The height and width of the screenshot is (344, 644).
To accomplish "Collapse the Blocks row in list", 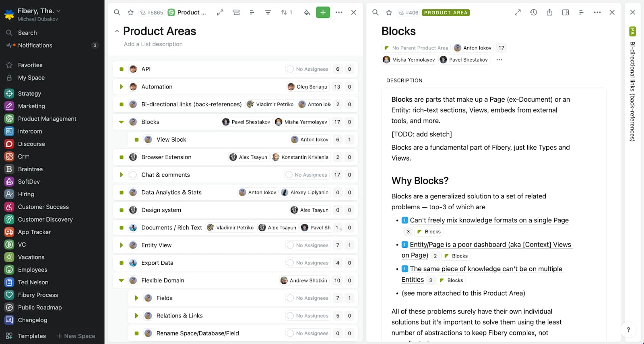I will coord(122,122).
